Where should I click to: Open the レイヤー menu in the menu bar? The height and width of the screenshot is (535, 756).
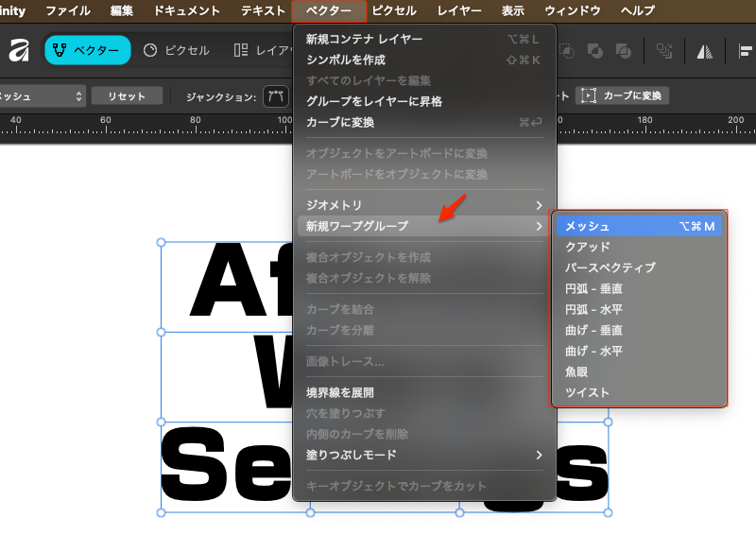(458, 11)
